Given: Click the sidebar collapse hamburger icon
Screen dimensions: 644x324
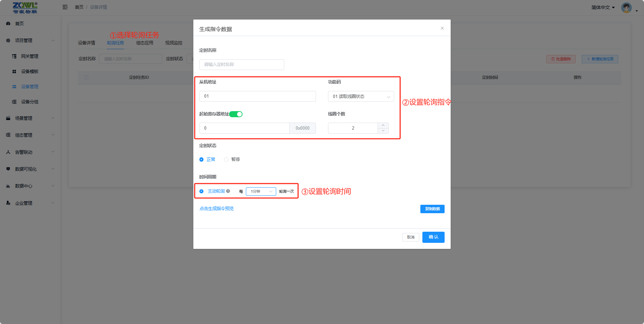Looking at the screenshot, I should (65, 7).
